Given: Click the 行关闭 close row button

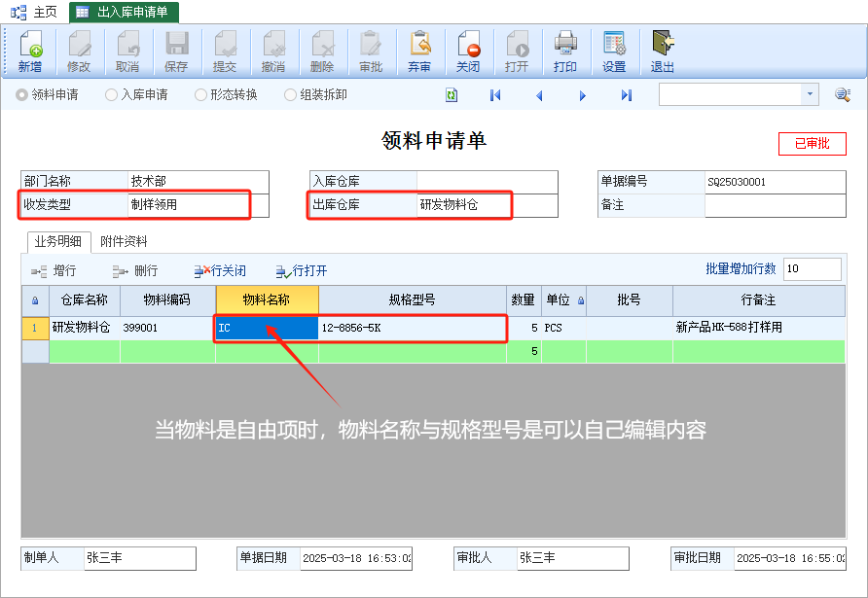Looking at the screenshot, I should [220, 270].
